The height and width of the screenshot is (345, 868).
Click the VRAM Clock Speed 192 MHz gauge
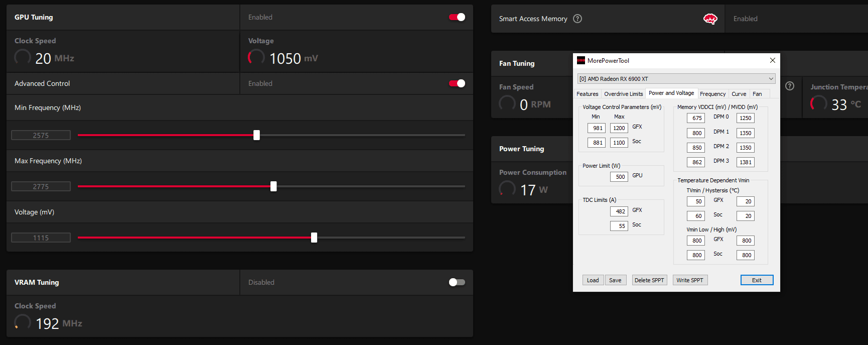point(23,322)
